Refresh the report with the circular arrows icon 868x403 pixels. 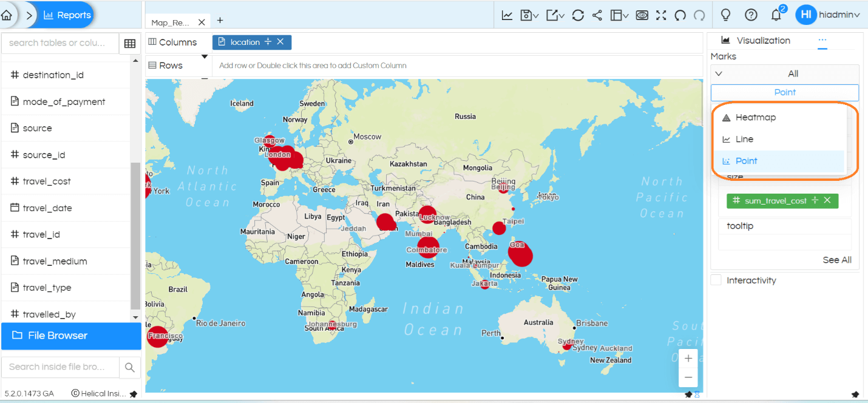[578, 15]
